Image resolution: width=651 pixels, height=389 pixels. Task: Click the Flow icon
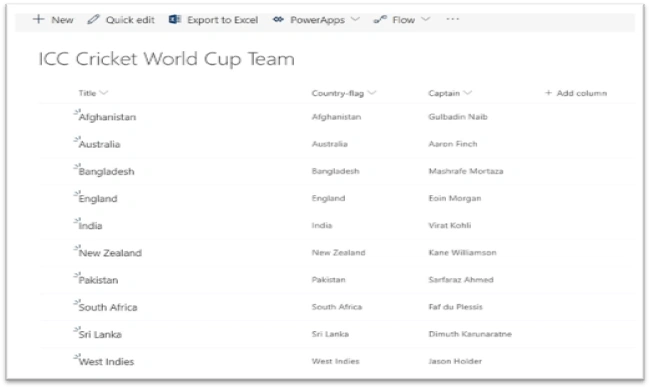tap(380, 19)
